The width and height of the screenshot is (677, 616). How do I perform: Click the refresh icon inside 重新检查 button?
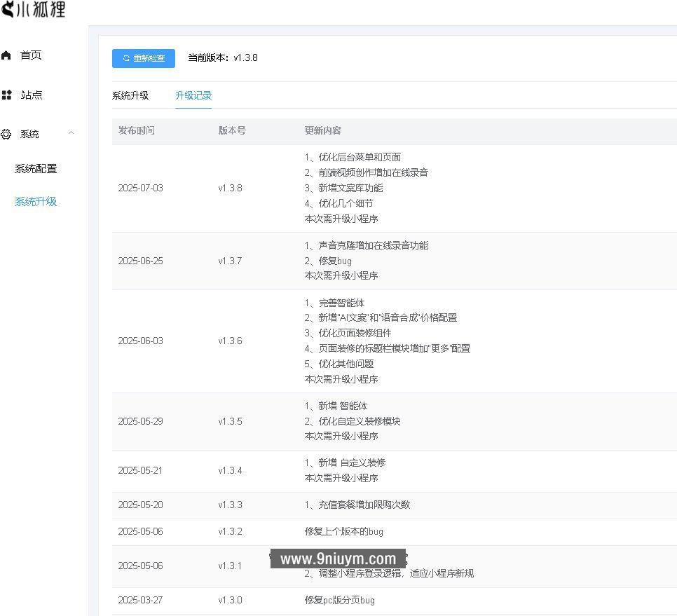(126, 58)
